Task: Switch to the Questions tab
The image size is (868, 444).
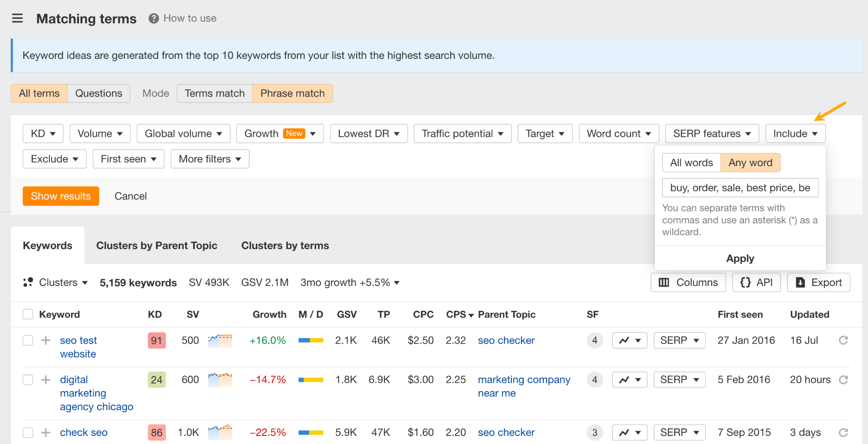Action: (x=98, y=93)
